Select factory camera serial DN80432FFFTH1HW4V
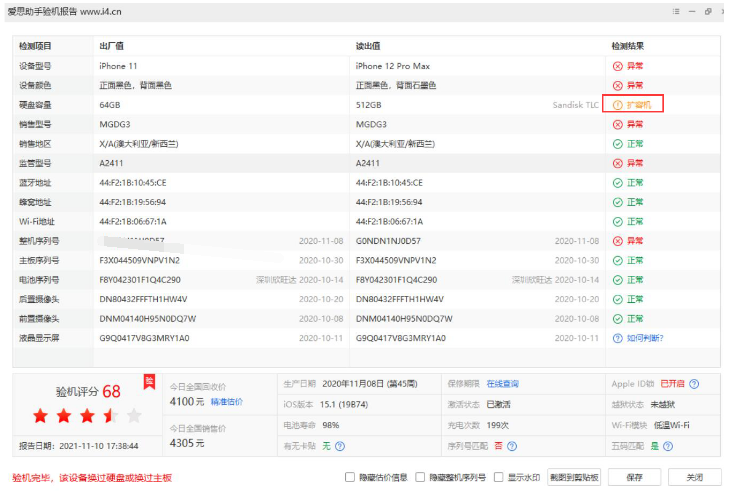 click(x=143, y=299)
